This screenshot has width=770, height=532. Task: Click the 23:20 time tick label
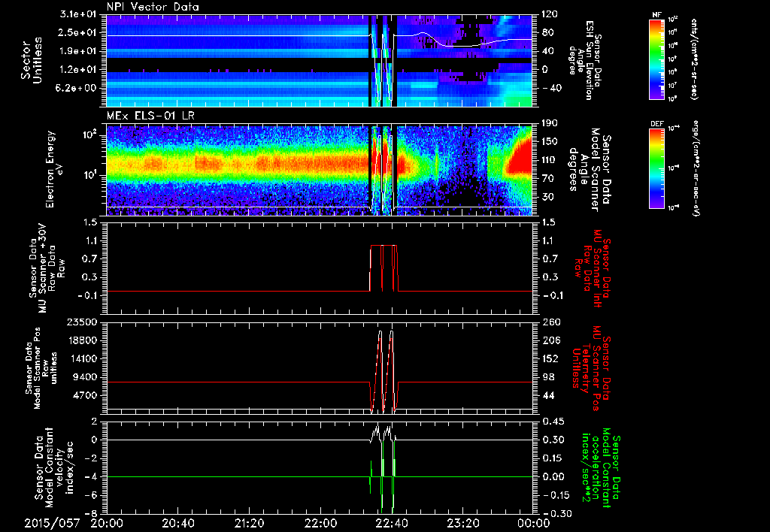tap(462, 523)
